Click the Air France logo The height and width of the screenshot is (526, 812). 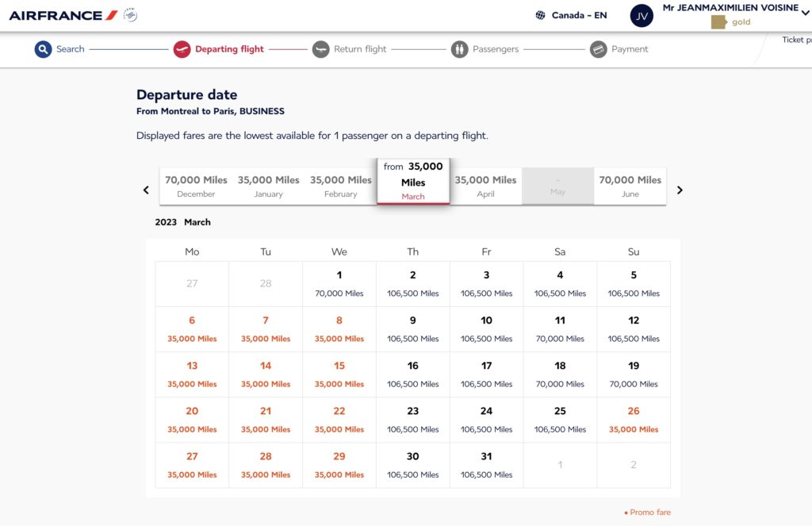(63, 15)
